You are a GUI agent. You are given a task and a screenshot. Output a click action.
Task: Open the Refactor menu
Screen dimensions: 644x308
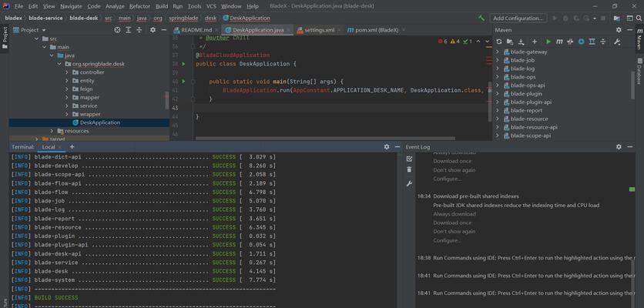point(139,6)
